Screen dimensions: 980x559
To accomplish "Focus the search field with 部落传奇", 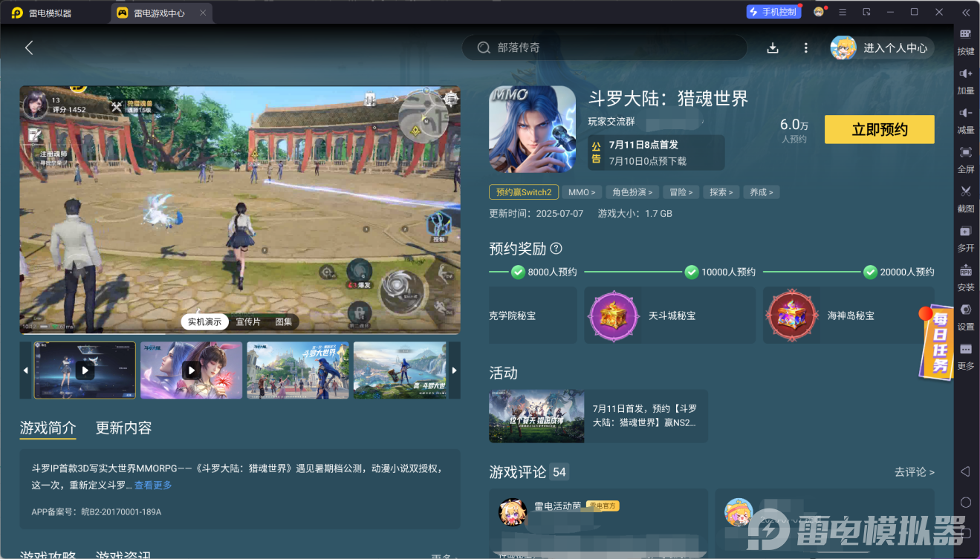I will click(605, 48).
